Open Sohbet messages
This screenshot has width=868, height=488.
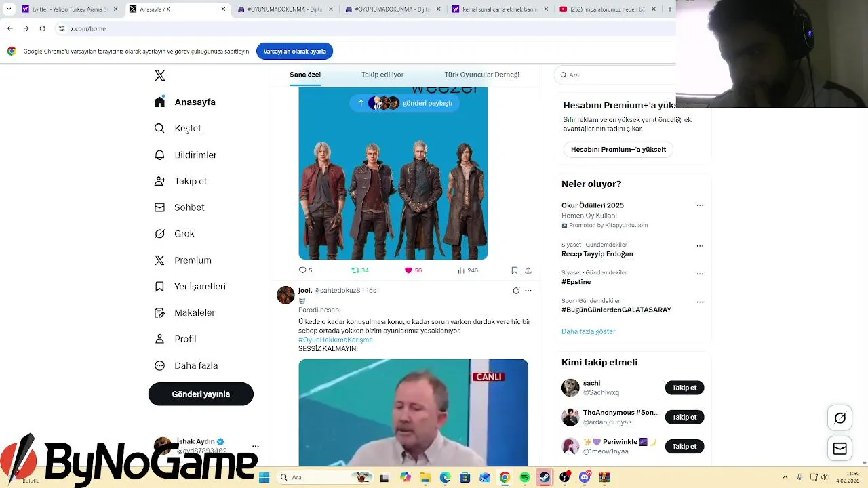pyautogui.click(x=179, y=207)
